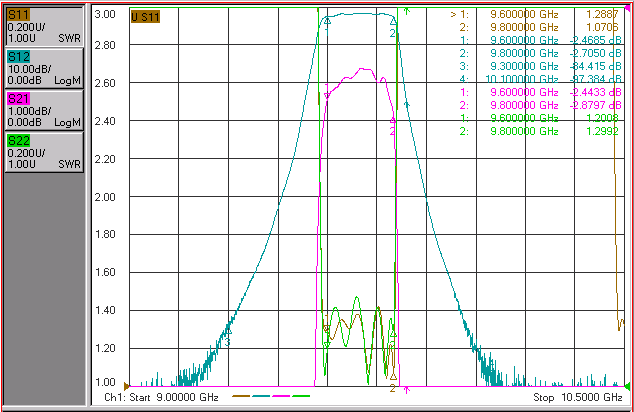Screen dimensions: 634x412
Task: Click S12 marker 3 readout at 9.300000 GHz
Action: click(x=540, y=66)
